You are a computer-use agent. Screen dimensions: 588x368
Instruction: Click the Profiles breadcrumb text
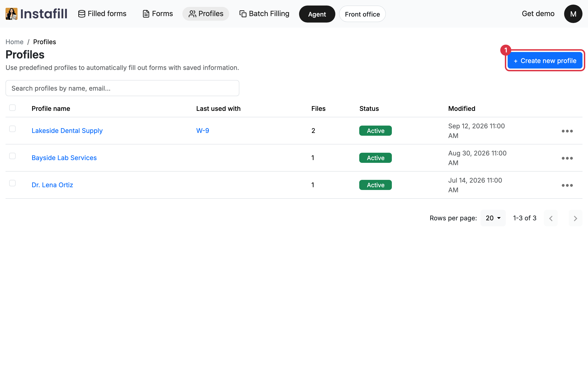click(45, 42)
